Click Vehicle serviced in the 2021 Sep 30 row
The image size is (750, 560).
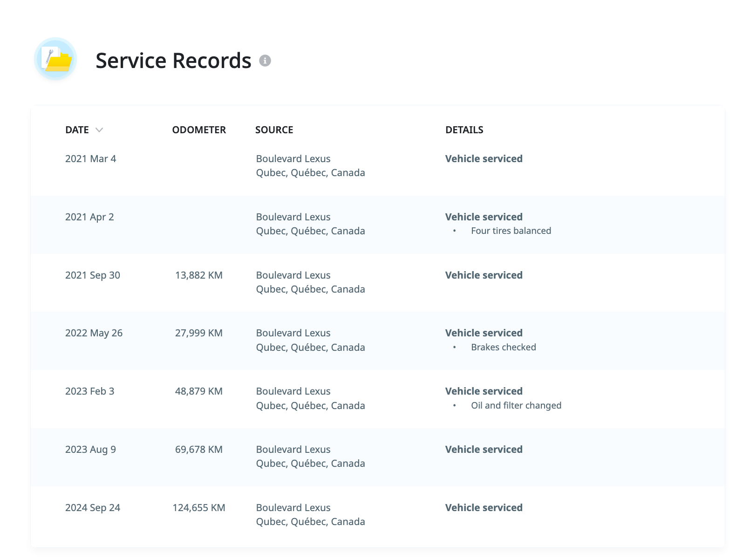(x=484, y=275)
